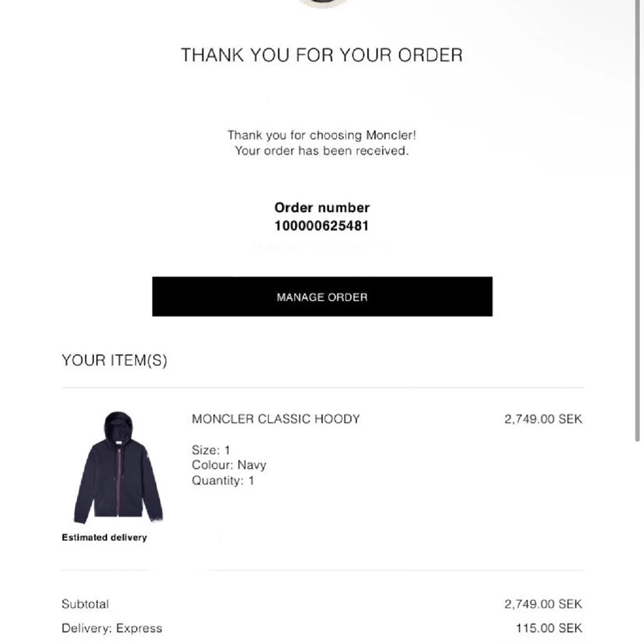644x644 pixels.
Task: Click the Your order has been received text
Action: tap(322, 151)
